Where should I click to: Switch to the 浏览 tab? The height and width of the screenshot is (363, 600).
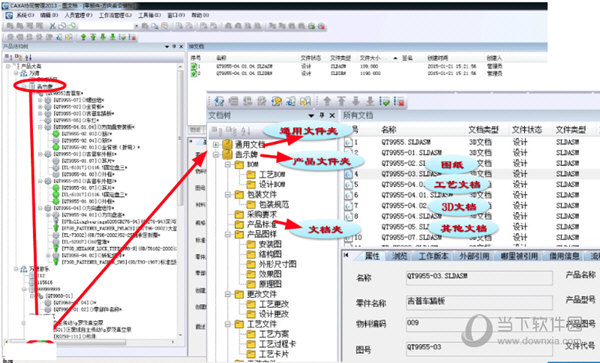399,256
